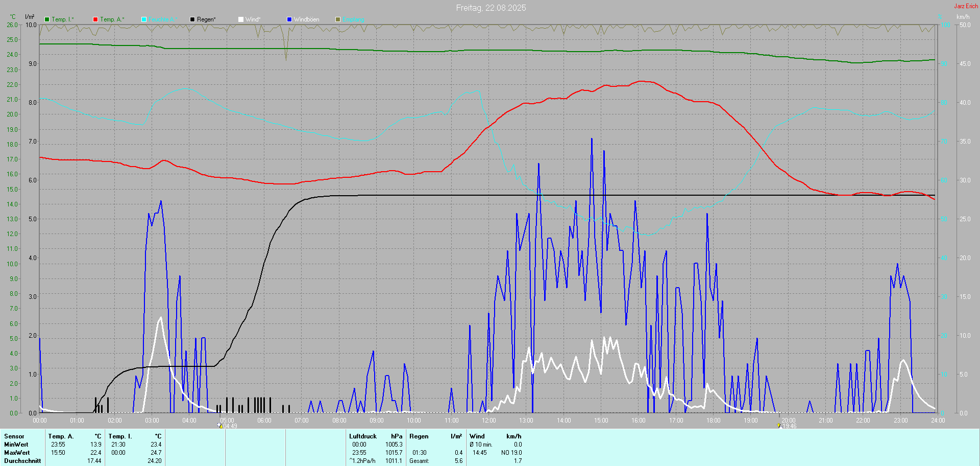The height and width of the screenshot is (466, 980).
Task: Select the Luftdruck column header
Action: point(363,436)
